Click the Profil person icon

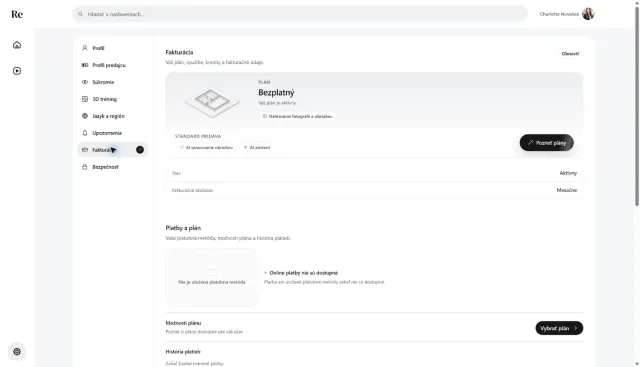(85, 48)
